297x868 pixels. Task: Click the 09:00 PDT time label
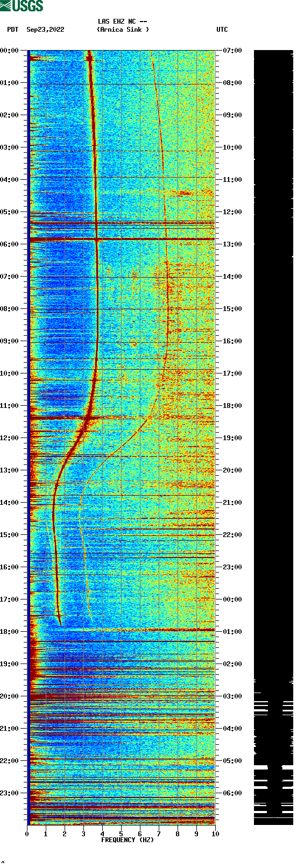(9, 341)
